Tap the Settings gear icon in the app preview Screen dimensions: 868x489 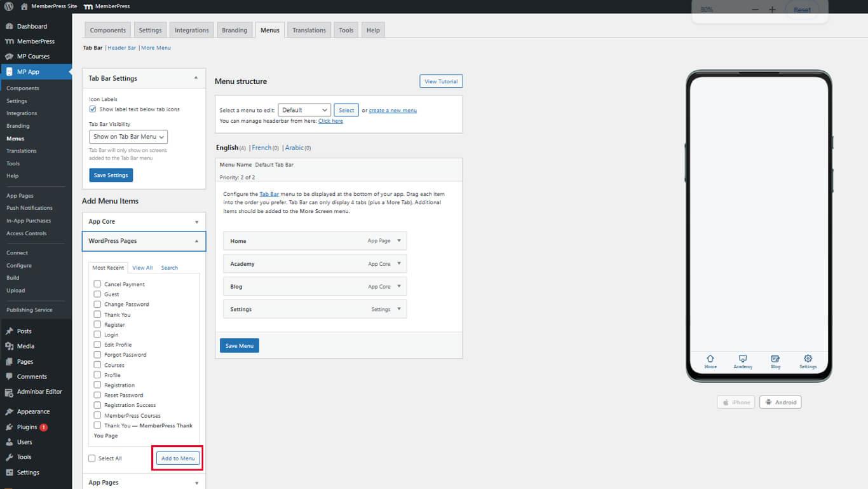[808, 359]
